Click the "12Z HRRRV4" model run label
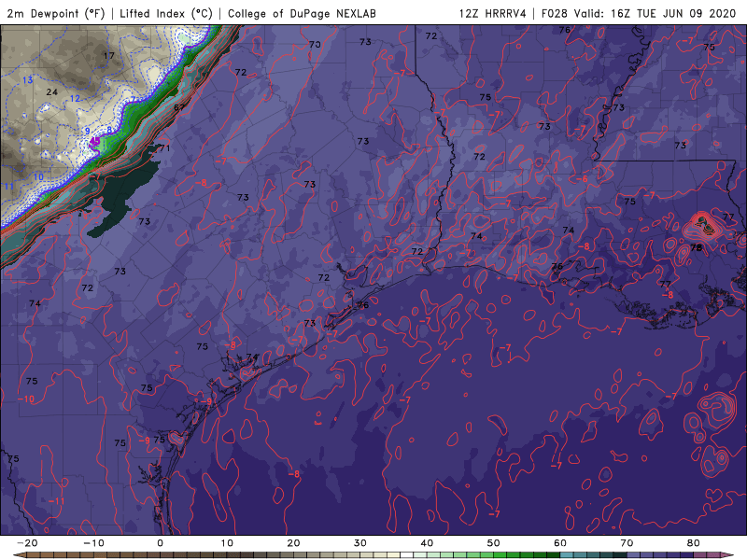 coord(493,13)
